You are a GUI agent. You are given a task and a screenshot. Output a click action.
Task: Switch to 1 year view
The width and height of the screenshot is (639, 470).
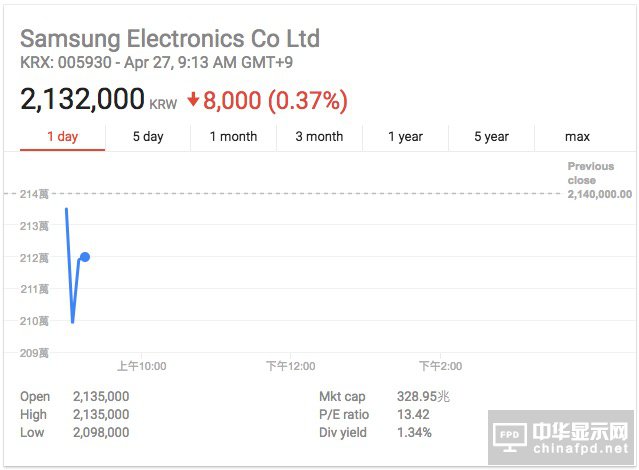[x=405, y=137]
